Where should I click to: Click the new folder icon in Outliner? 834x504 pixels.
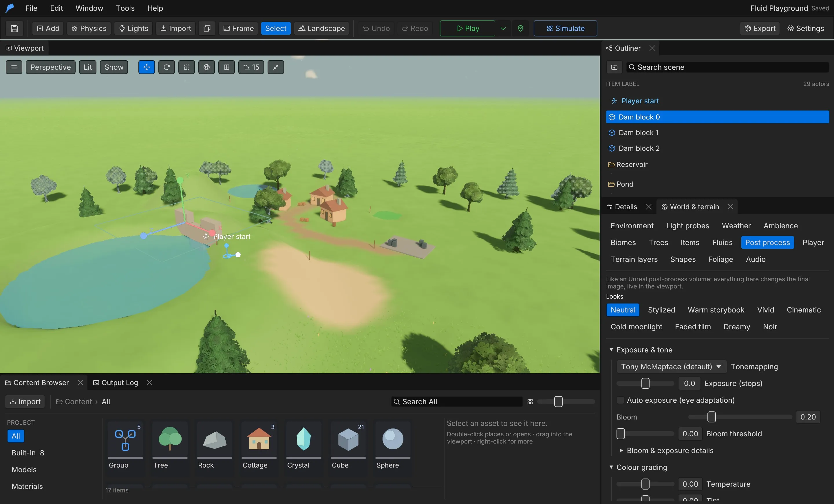614,67
